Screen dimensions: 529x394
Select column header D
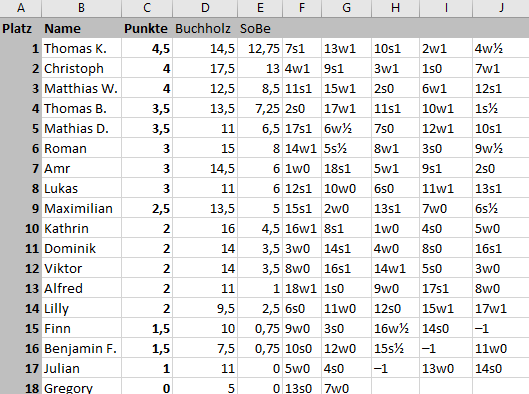click(205, 8)
